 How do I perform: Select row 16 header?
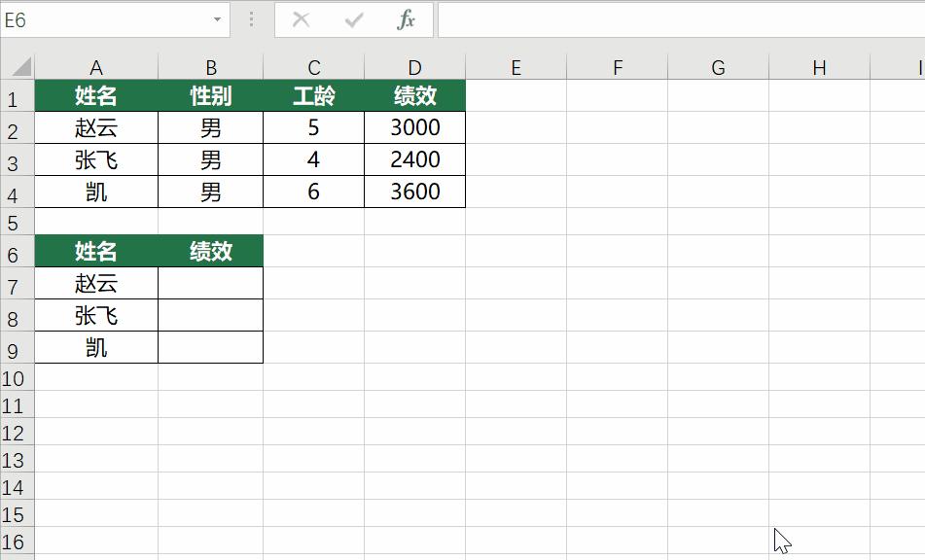pos(18,540)
